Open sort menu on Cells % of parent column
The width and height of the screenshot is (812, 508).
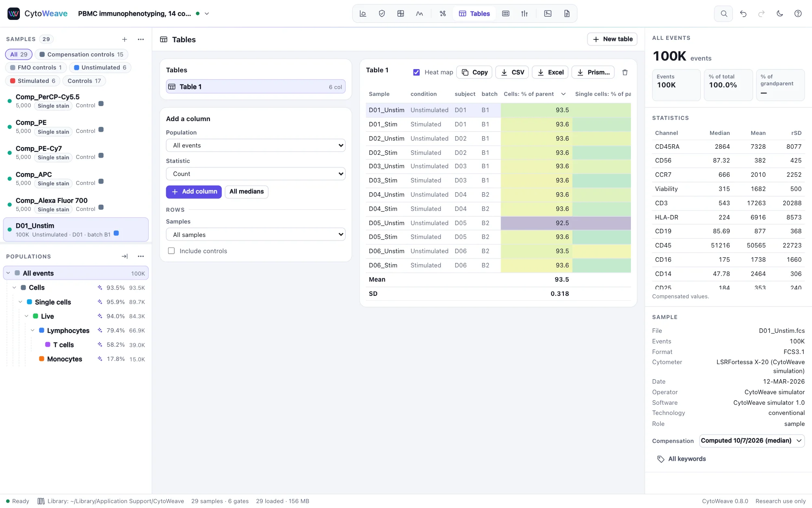click(x=564, y=94)
